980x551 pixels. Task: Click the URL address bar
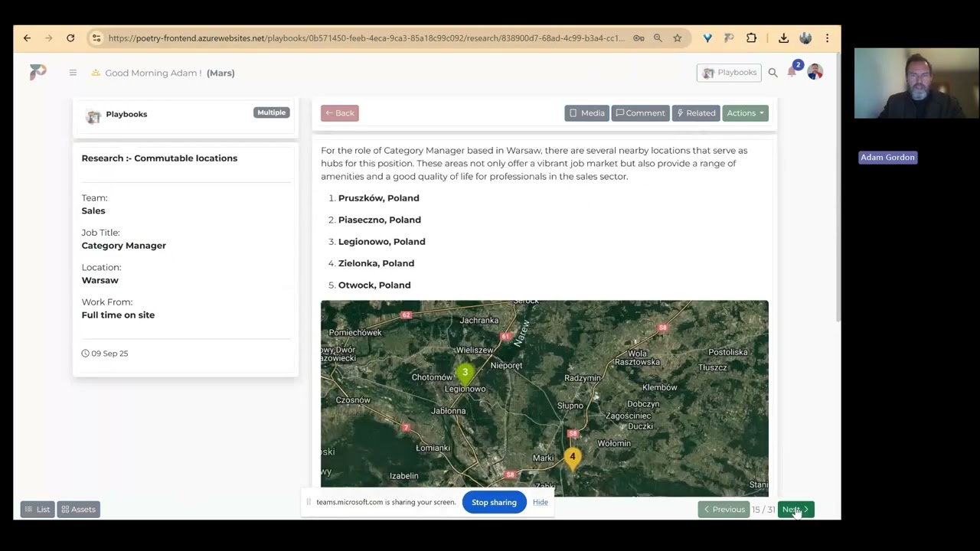click(x=366, y=37)
